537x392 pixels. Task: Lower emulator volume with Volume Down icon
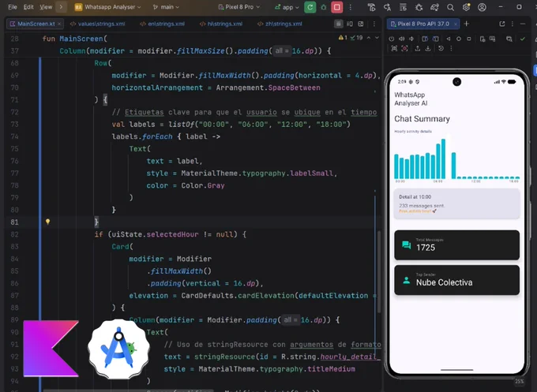point(411,39)
